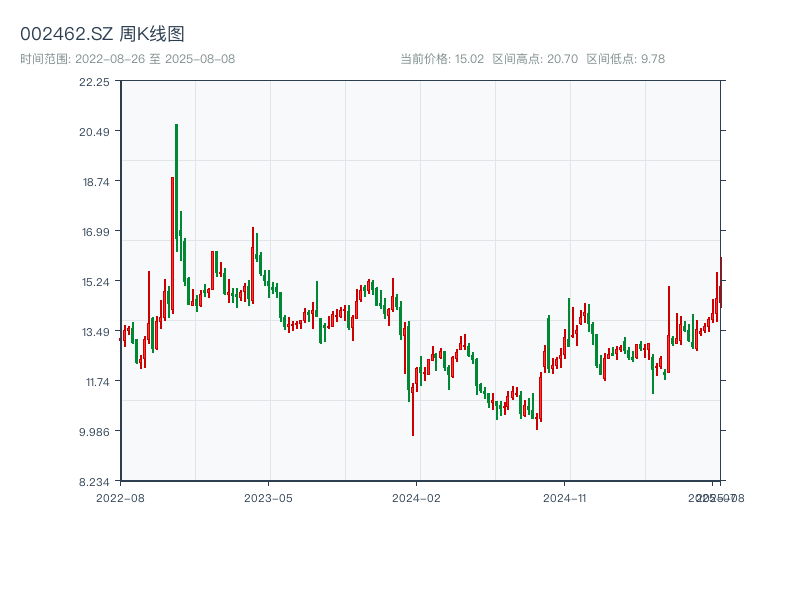
Task: Click the 时间范围 date range text
Action: pos(128,59)
